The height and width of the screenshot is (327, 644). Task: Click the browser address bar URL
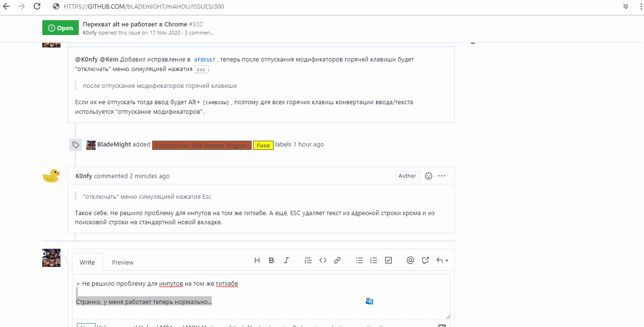coord(144,7)
